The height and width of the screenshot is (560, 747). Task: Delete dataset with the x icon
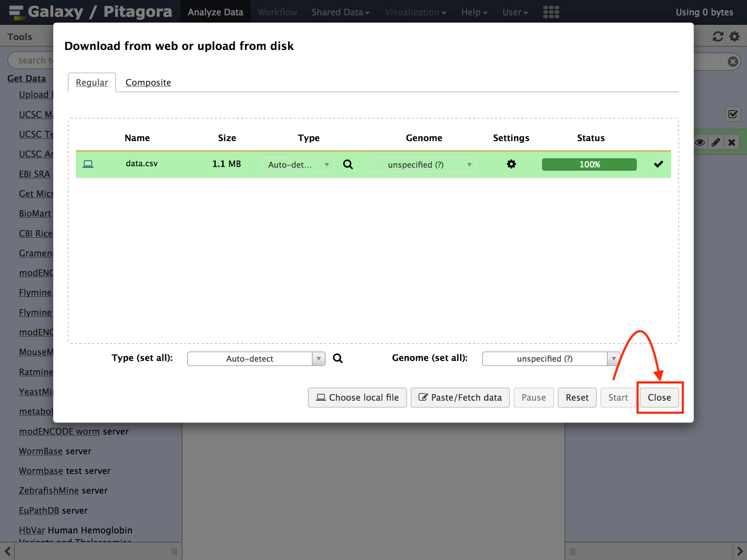[x=732, y=142]
